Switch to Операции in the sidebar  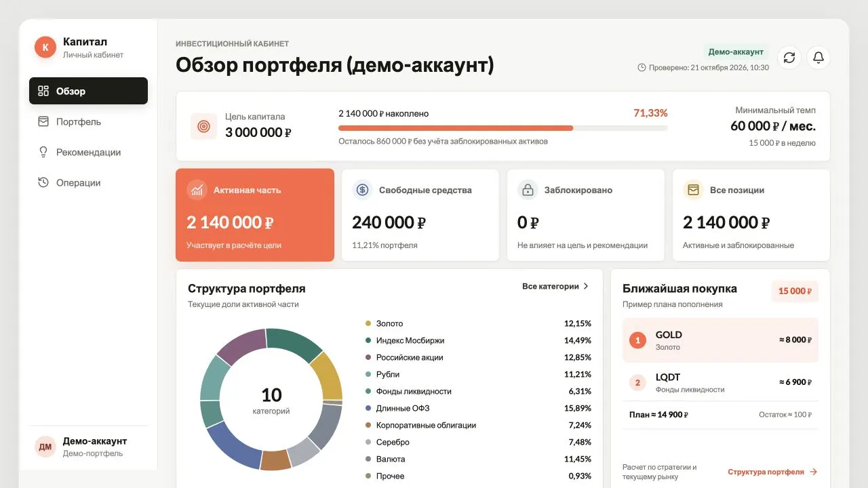click(88, 182)
